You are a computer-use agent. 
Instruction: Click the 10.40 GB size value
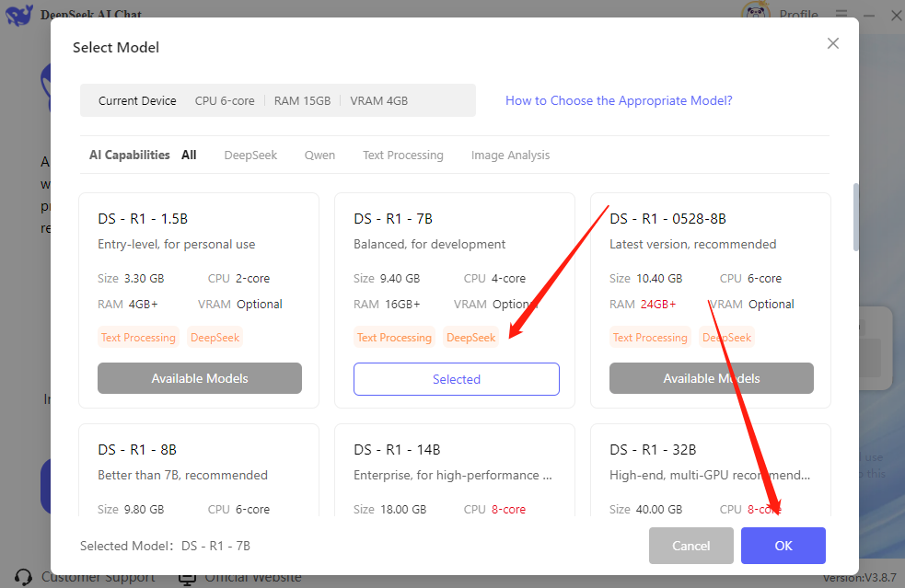click(659, 278)
